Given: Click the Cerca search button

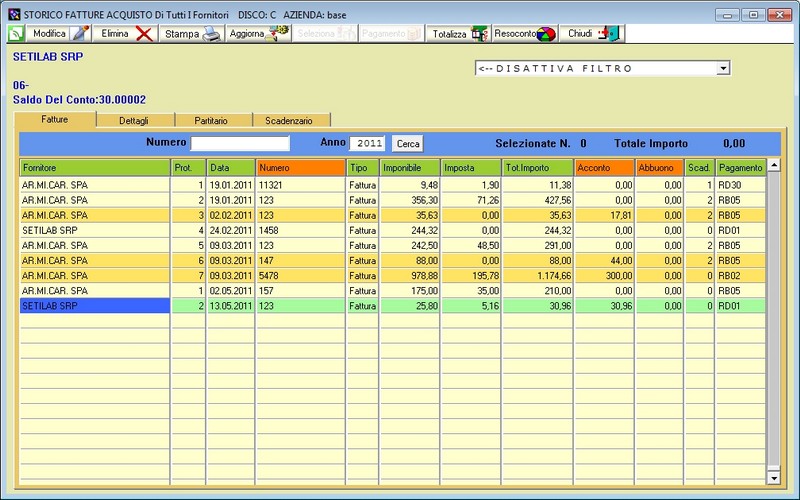Looking at the screenshot, I should tap(408, 143).
